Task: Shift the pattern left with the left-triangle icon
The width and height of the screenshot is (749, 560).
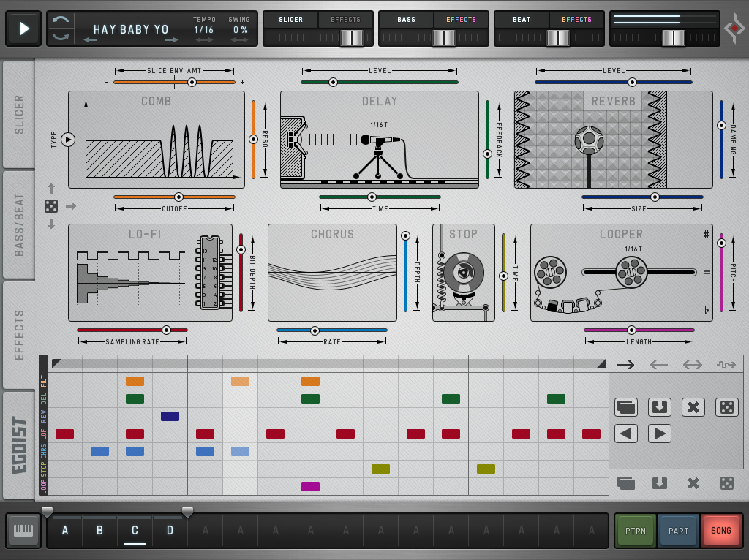Action: [x=625, y=433]
